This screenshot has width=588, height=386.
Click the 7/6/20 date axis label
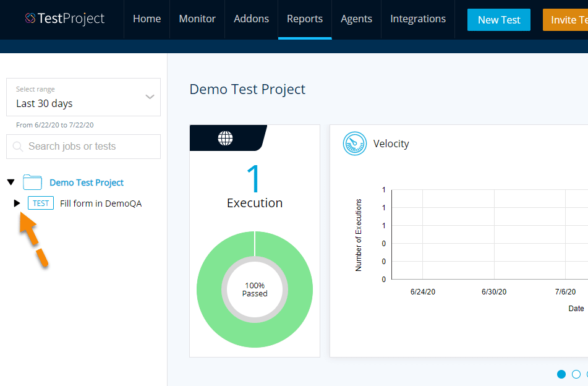tap(566, 291)
